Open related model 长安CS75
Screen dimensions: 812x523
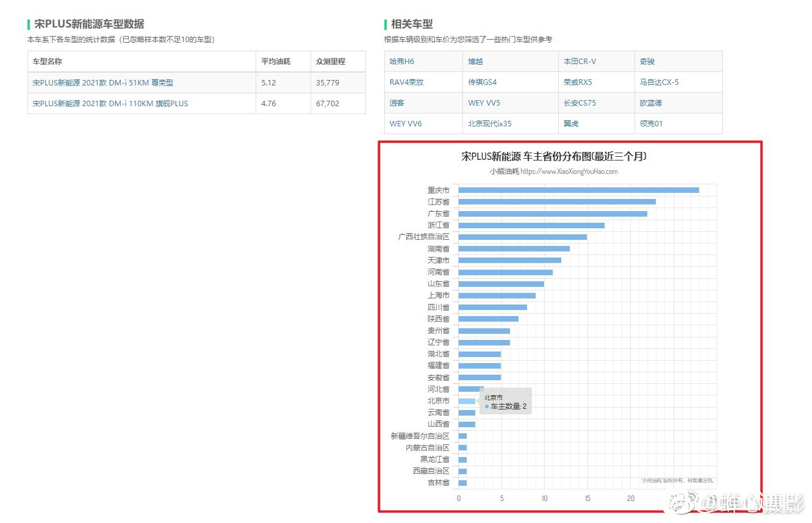[x=580, y=103]
